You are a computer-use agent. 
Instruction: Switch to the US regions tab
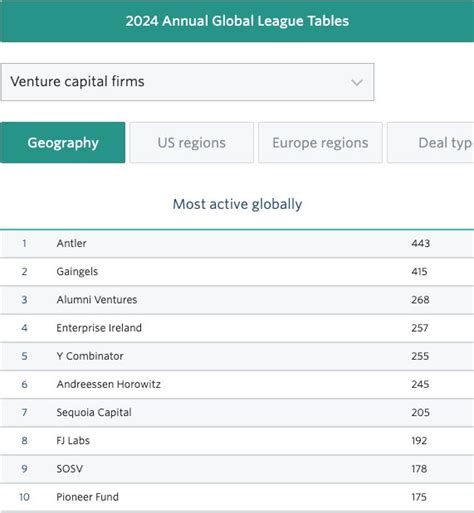(192, 143)
